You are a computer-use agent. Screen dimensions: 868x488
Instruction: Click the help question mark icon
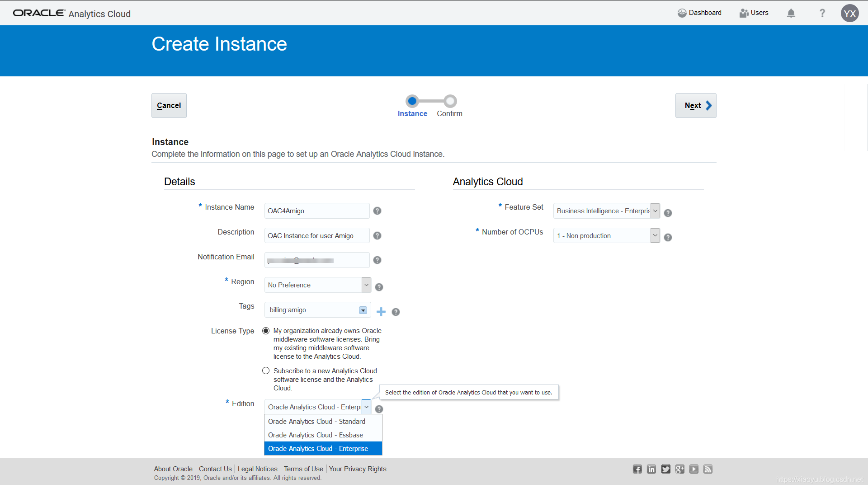(x=822, y=13)
